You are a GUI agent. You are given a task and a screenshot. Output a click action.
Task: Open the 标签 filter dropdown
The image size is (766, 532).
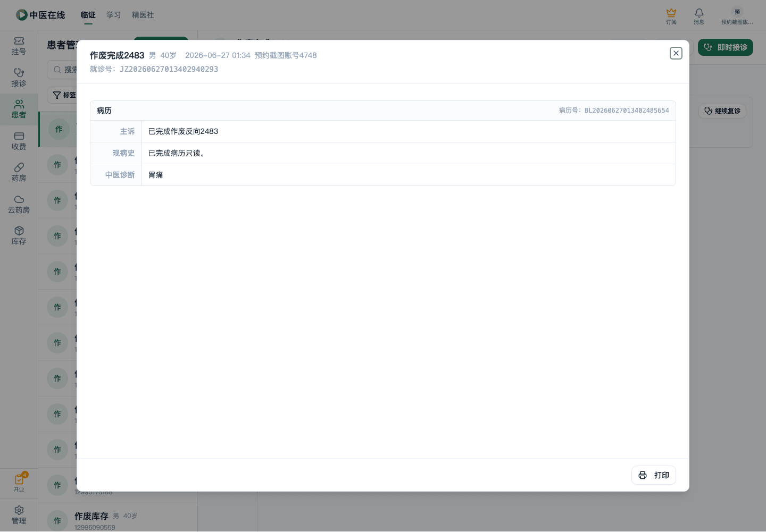click(63, 95)
